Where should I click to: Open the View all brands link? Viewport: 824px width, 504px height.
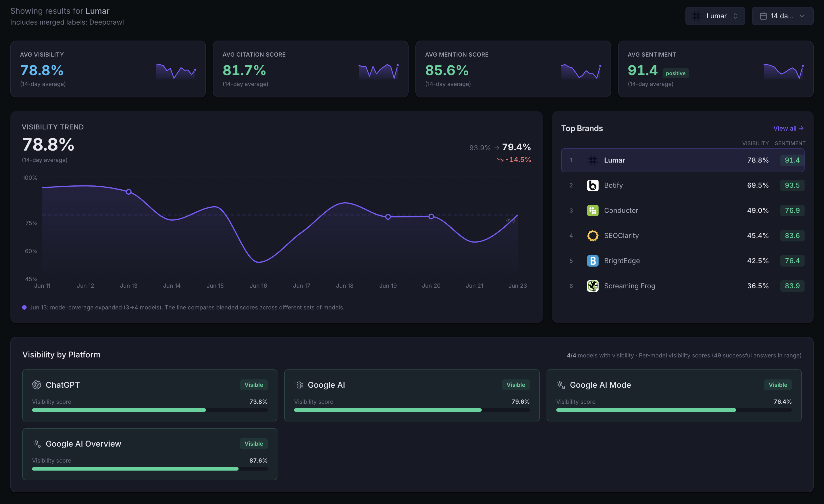[x=788, y=128]
